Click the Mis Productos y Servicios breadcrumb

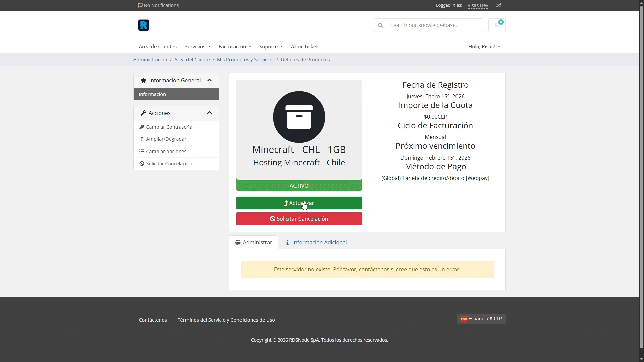(x=245, y=60)
